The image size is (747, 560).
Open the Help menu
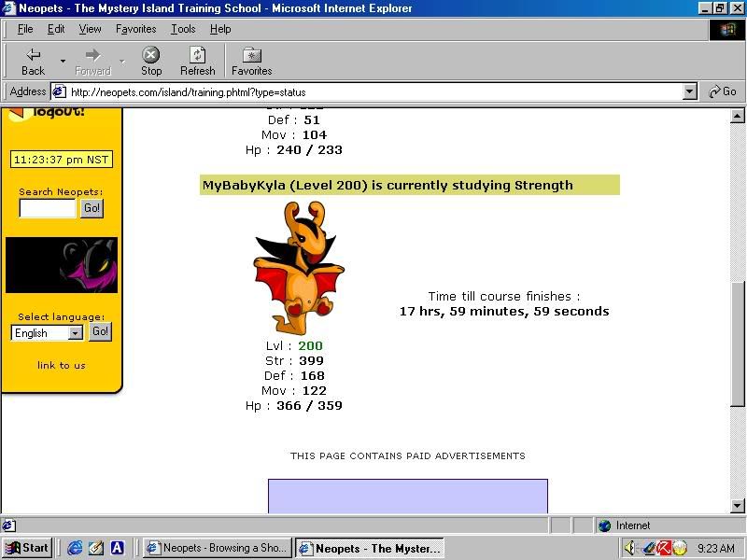coord(220,29)
